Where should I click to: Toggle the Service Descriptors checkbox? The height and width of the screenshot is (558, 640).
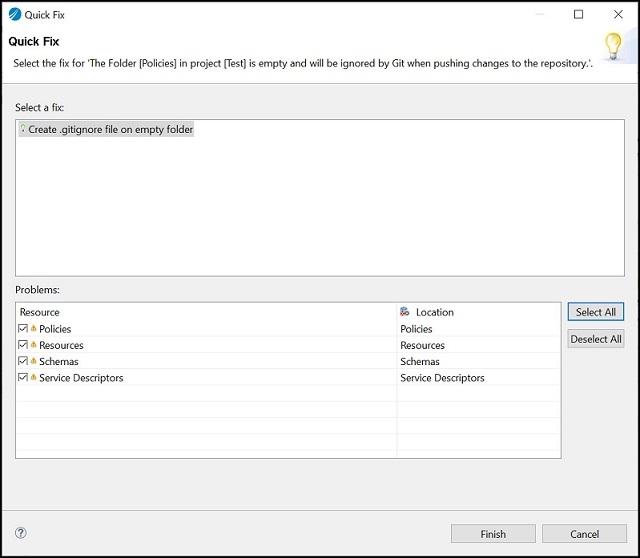pyautogui.click(x=23, y=378)
